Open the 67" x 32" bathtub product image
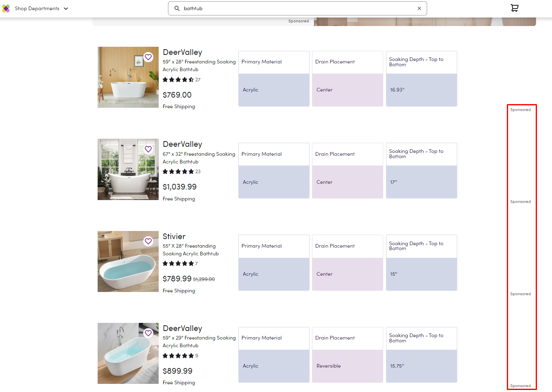 128,169
